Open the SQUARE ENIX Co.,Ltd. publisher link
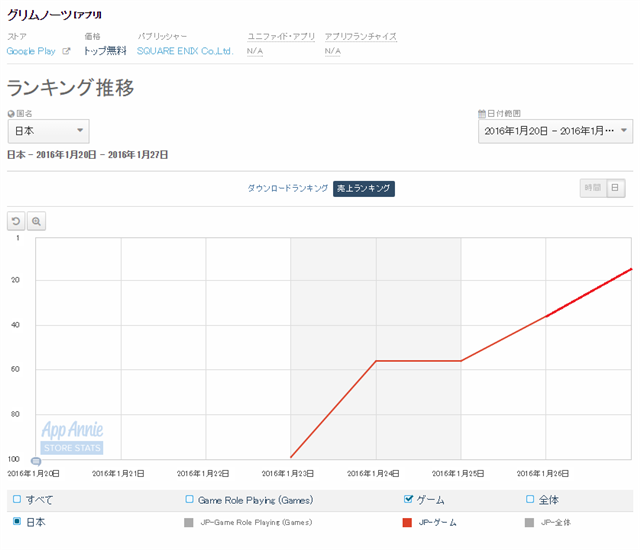Screen dimensions: 640x550 pyautogui.click(x=185, y=51)
